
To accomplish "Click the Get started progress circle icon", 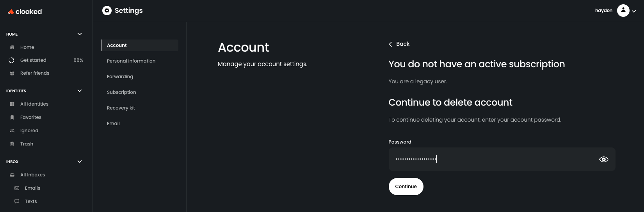I will click(x=12, y=60).
